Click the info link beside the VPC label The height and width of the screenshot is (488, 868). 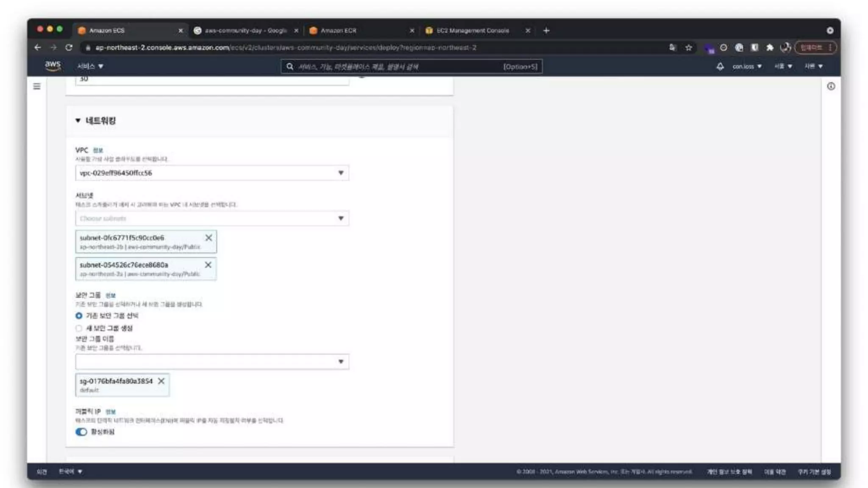[x=98, y=150]
